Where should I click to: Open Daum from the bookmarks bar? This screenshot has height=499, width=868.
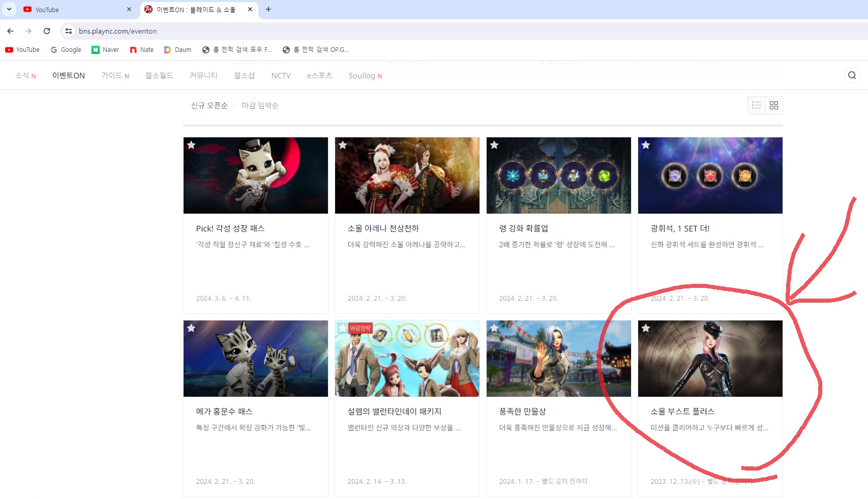click(177, 49)
